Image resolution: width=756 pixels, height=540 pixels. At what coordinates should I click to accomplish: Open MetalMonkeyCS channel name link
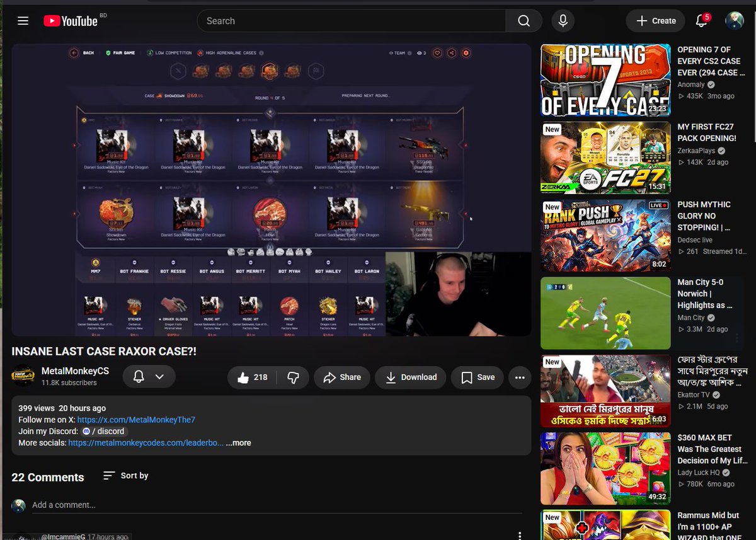coord(75,371)
